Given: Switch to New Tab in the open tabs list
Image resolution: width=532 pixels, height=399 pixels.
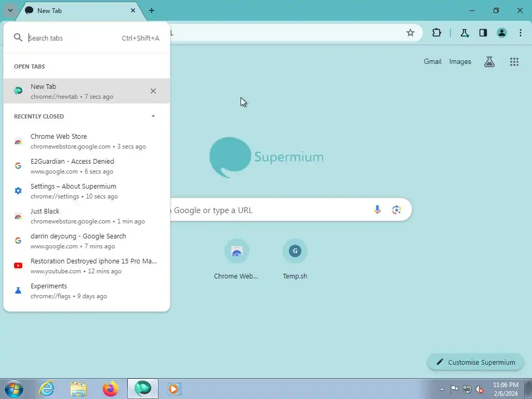Looking at the screenshot, I should [87, 91].
